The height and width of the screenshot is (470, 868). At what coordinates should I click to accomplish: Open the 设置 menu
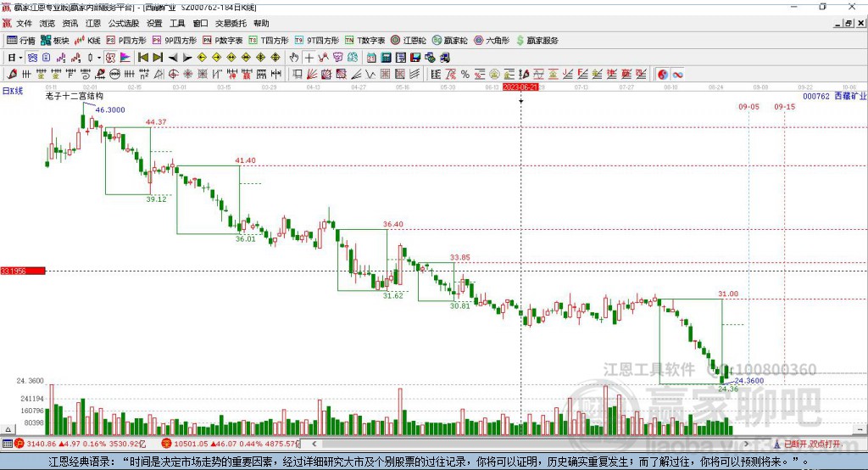(x=154, y=23)
